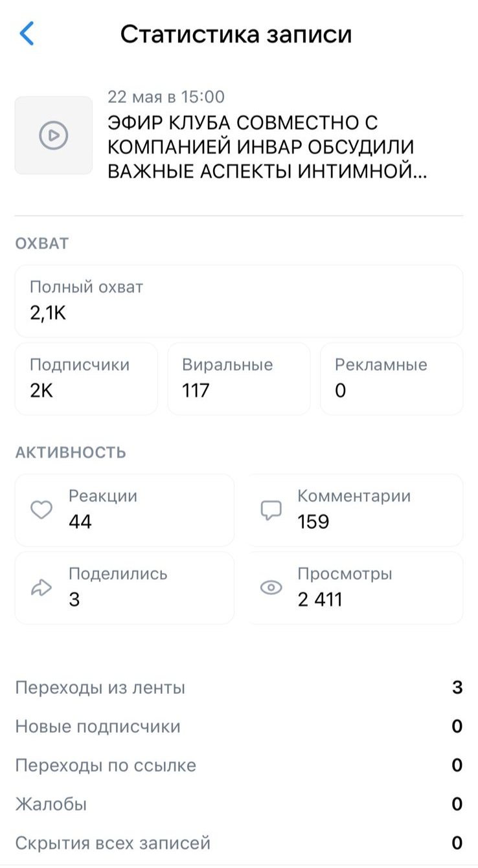Viewport: 478px width, 868px height.
Task: Open the video post thumbnail
Action: (x=54, y=135)
